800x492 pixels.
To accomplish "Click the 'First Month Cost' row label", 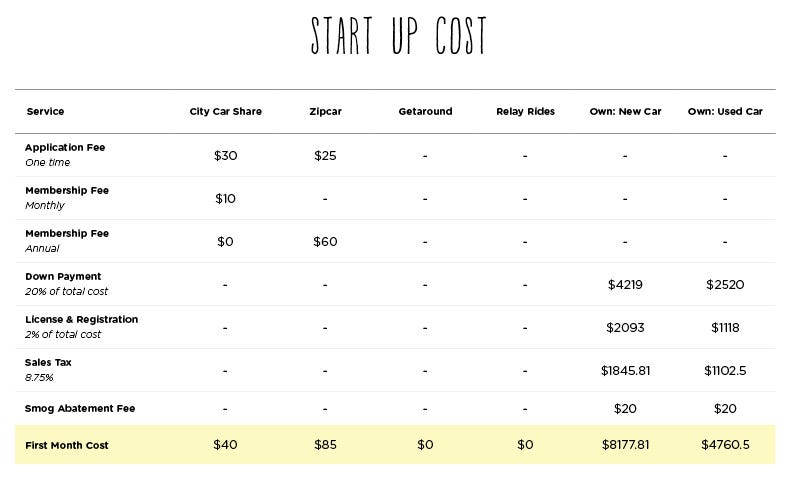I will point(67,445).
